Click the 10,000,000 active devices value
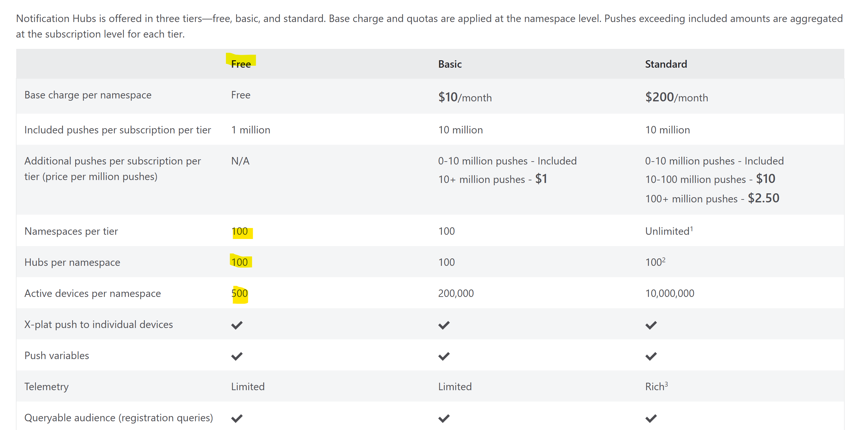The width and height of the screenshot is (868, 430). (x=670, y=293)
